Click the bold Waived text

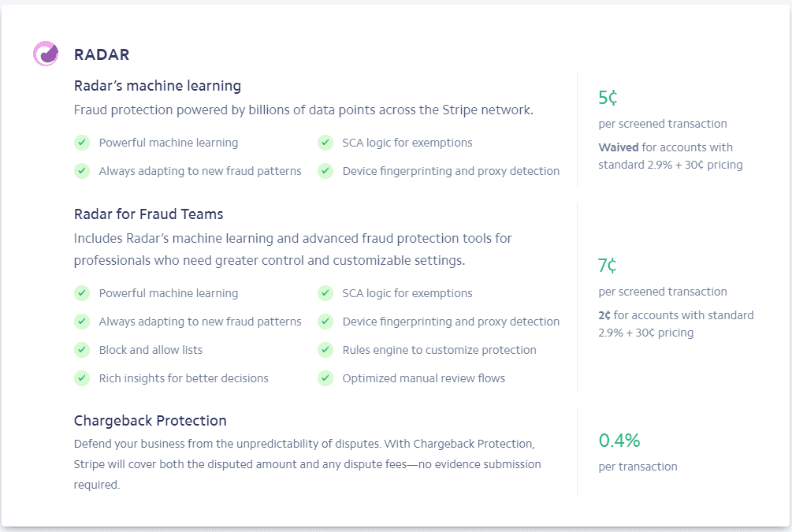619,147
